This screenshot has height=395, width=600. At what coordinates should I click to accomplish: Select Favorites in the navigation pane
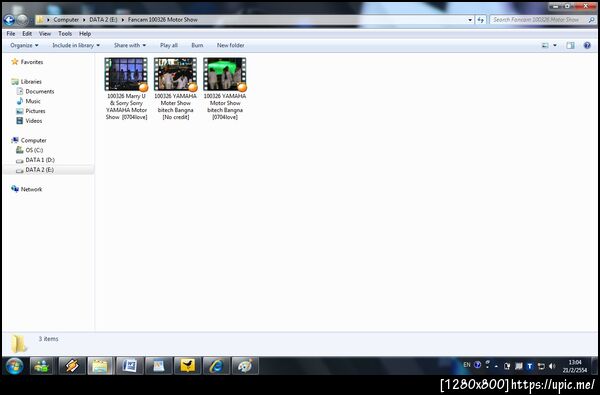[27, 62]
